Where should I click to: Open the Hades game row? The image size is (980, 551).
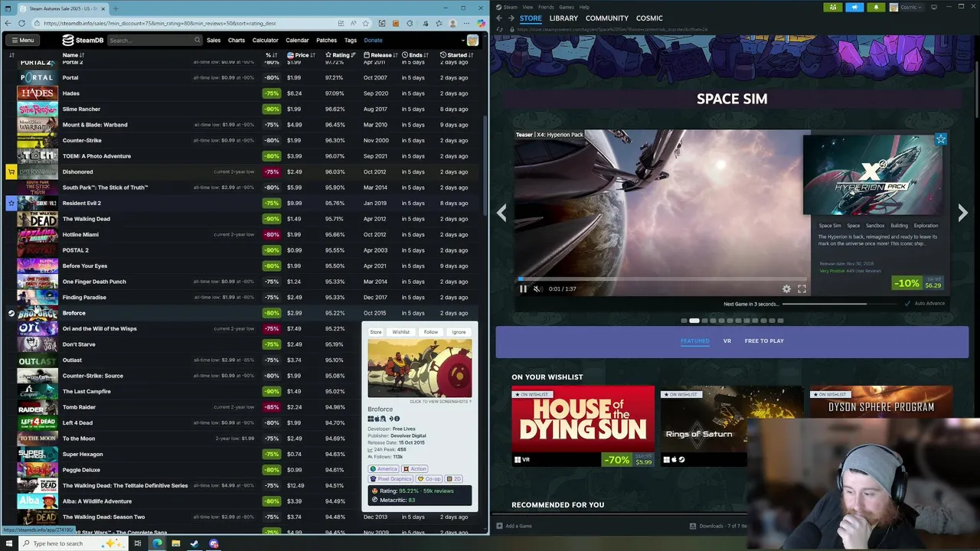245,93
